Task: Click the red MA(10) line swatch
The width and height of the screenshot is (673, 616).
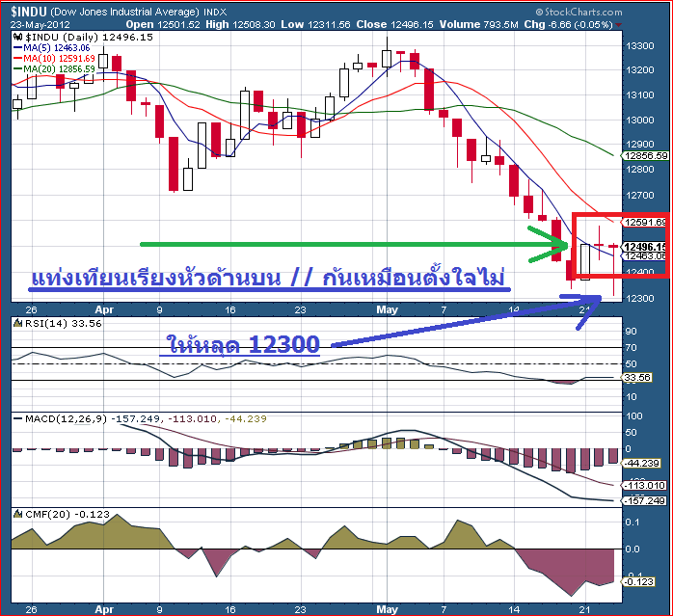Action: [18, 59]
